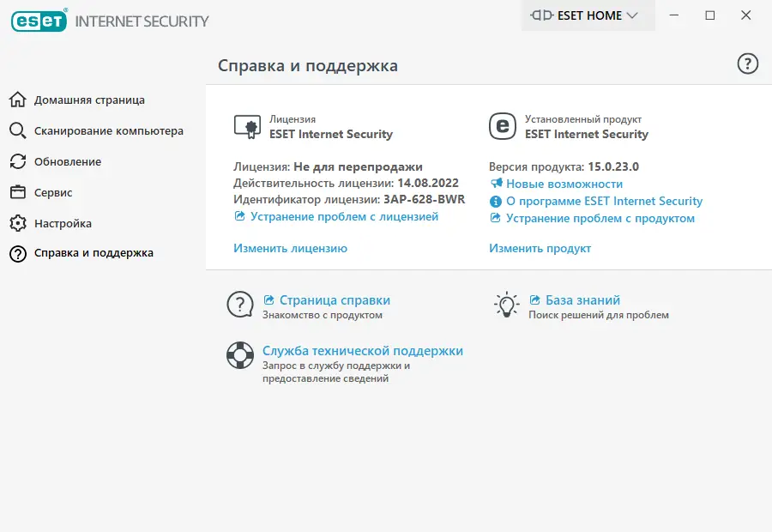Open Служба технической поддержки

[362, 351]
